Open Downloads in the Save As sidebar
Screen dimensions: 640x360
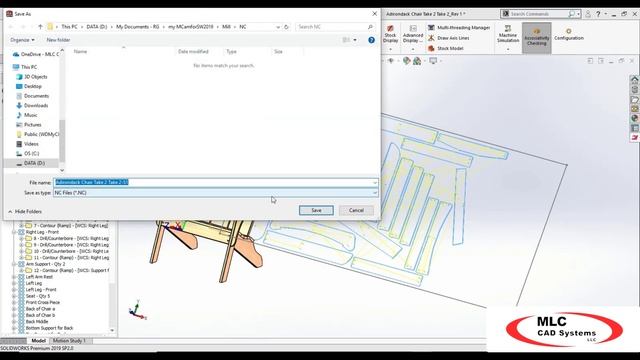pyautogui.click(x=32, y=106)
